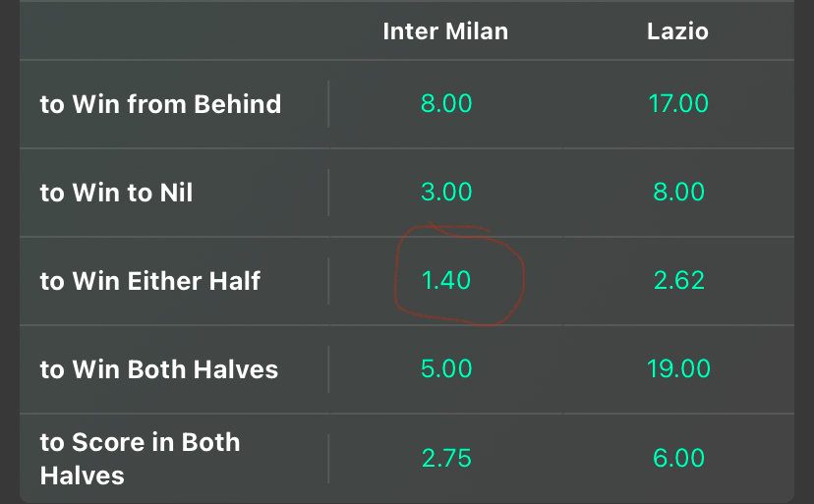Click the Inter Milan column header
Screen dimensions: 814x504
pyautogui.click(x=445, y=31)
